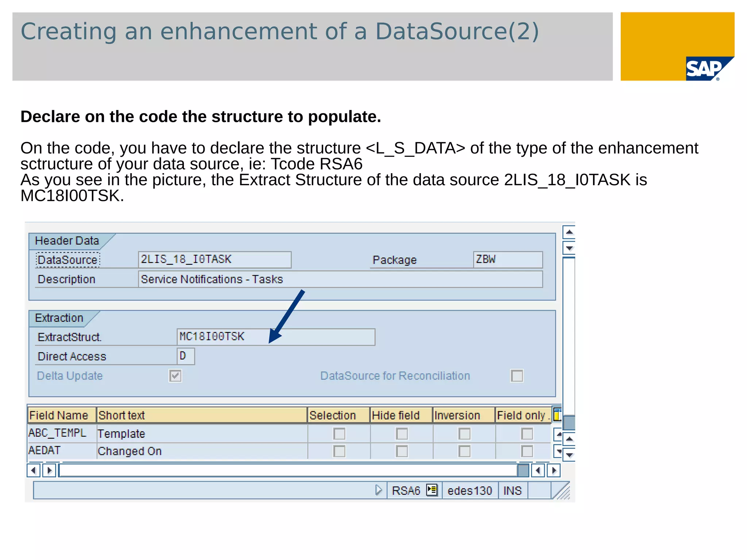Check Hide field for the ABC_TEMPL row
The width and height of the screenshot is (747, 560).
(402, 434)
